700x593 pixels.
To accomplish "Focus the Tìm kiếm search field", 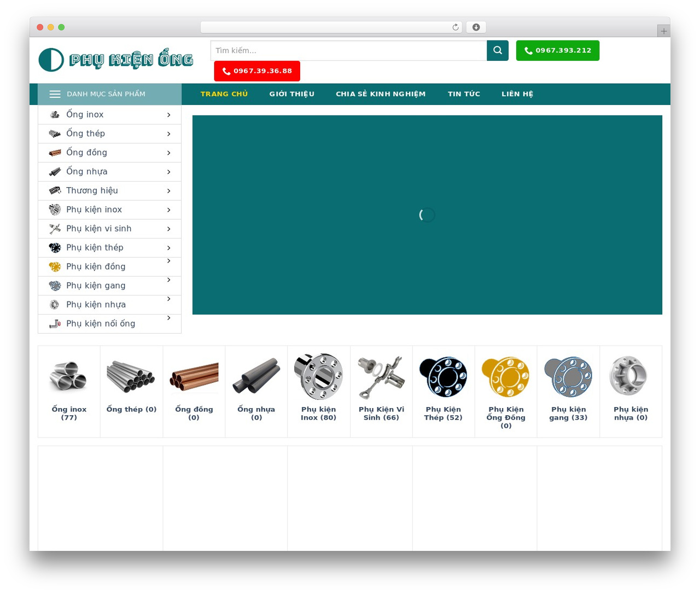I will (x=348, y=50).
